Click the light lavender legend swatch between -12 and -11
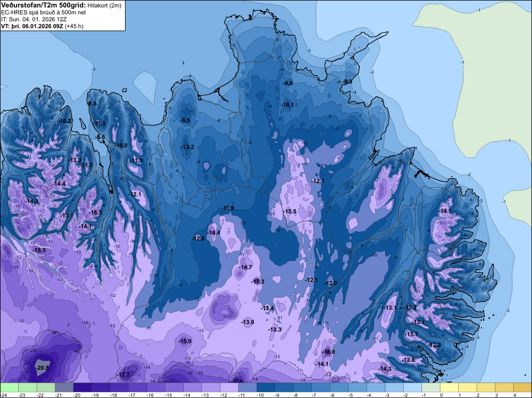This screenshot has width=532, height=398. point(229,387)
